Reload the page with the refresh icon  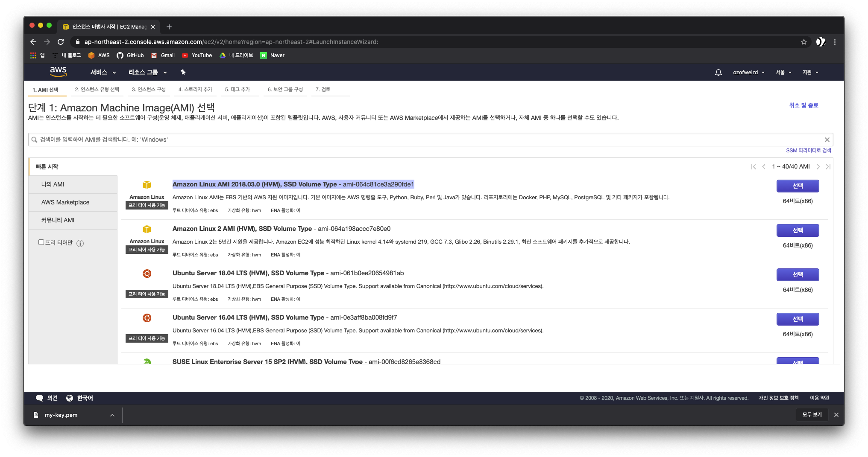coord(61,42)
